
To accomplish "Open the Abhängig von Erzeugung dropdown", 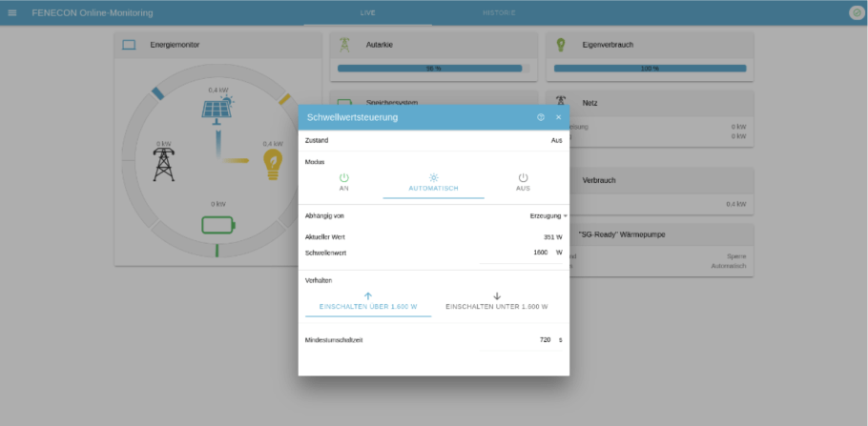I will [x=548, y=216].
